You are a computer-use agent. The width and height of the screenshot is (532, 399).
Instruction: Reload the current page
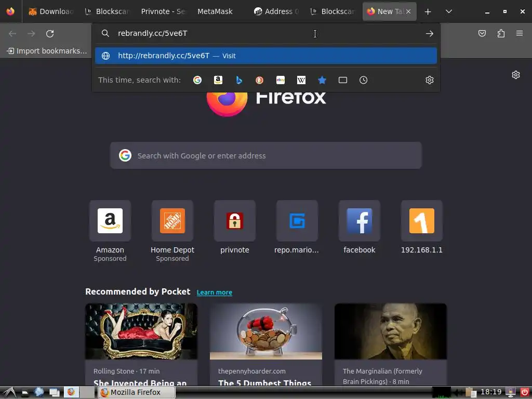point(50,34)
